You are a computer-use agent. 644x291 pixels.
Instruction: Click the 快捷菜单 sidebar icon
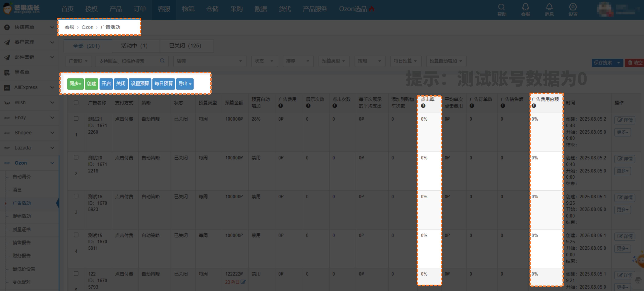click(x=7, y=27)
